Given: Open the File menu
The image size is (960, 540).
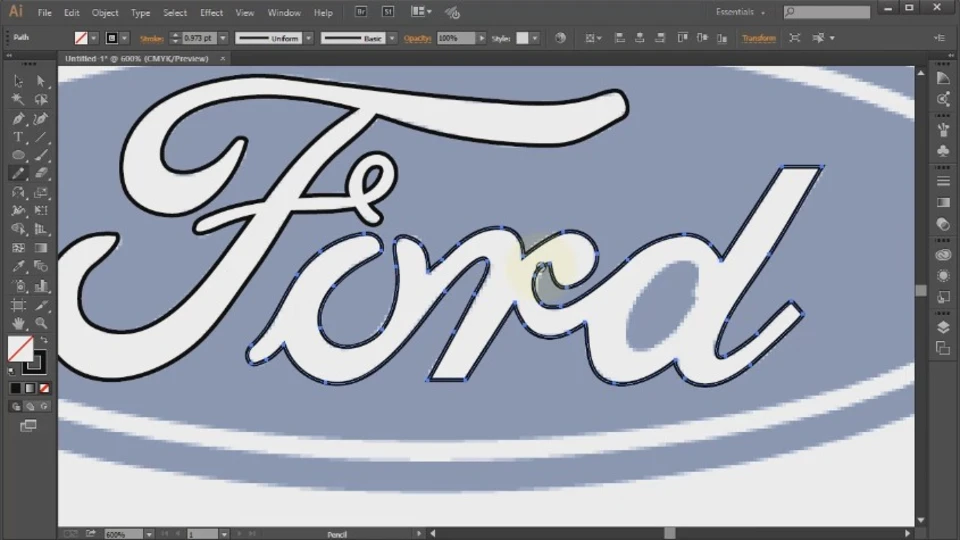Looking at the screenshot, I should [x=44, y=12].
